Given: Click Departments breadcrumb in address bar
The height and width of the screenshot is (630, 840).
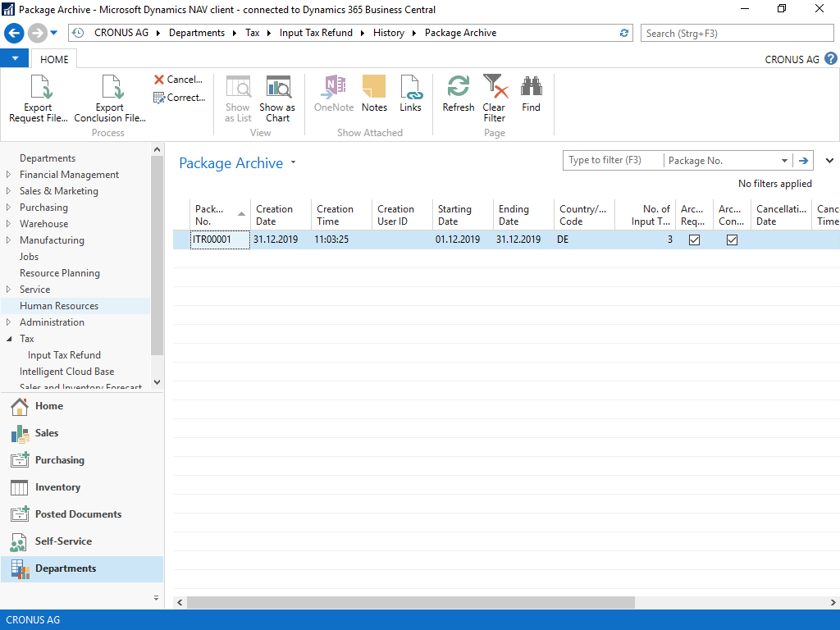Looking at the screenshot, I should 197,33.
